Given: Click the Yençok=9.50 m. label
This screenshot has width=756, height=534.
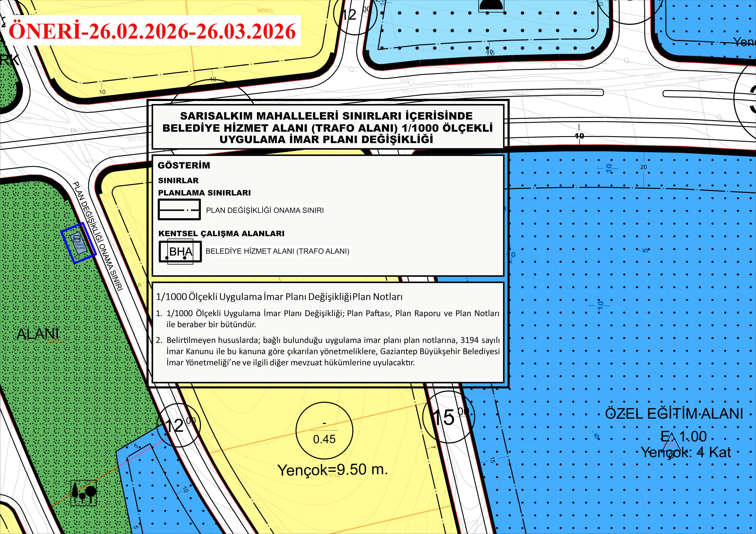Looking at the screenshot, I should 333,470.
